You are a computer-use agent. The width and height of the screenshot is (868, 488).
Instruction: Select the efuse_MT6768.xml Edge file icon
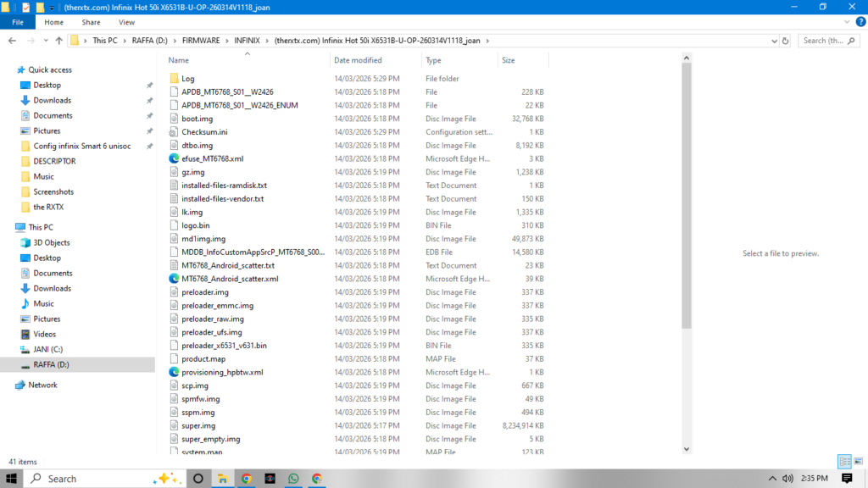click(x=174, y=158)
